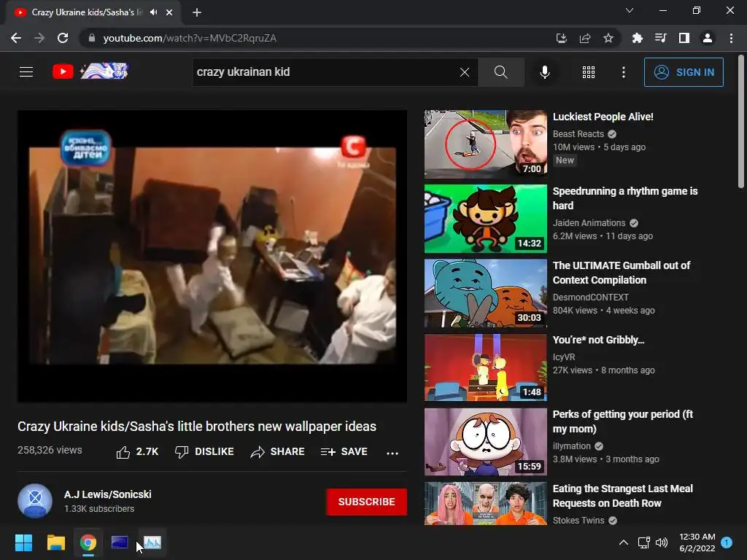Open volume control in system tray
This screenshot has height=560, width=747.
tap(662, 542)
